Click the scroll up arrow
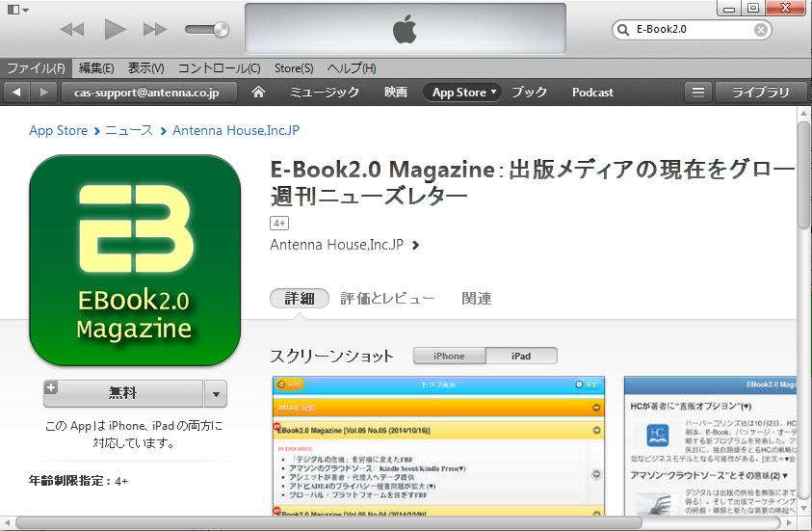The width and height of the screenshot is (812, 531). [x=803, y=113]
